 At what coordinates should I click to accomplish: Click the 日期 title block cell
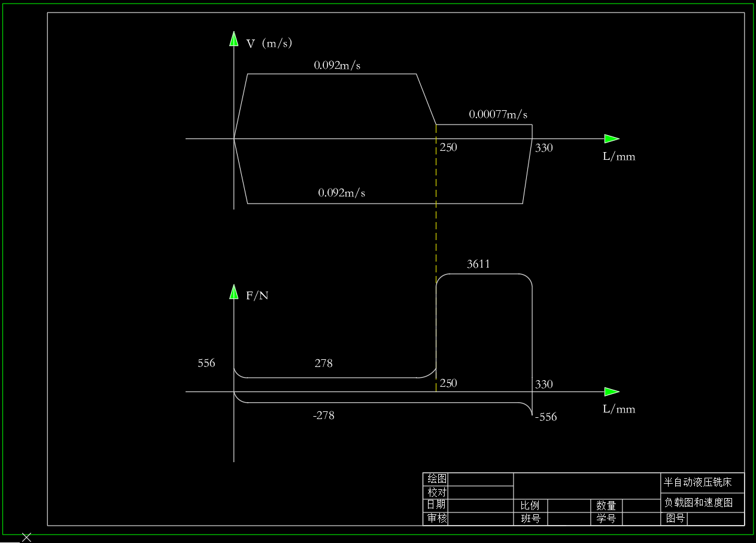pyautogui.click(x=437, y=505)
